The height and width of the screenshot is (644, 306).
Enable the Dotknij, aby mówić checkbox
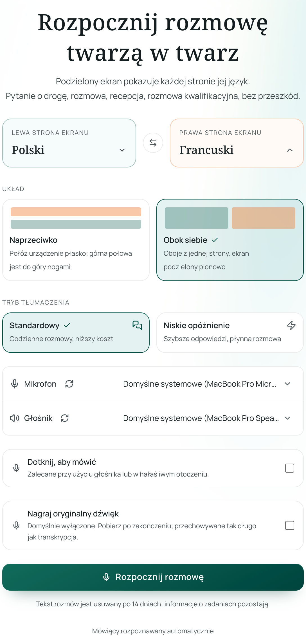(x=290, y=468)
